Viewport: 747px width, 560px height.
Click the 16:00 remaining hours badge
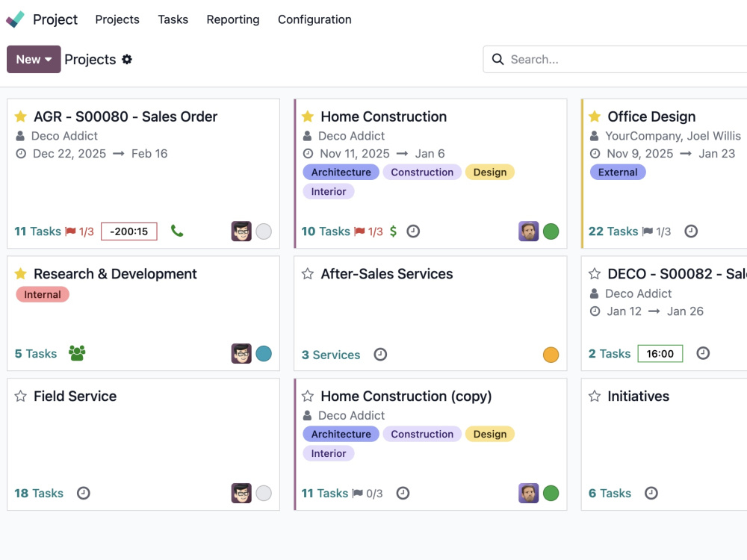[x=660, y=353]
